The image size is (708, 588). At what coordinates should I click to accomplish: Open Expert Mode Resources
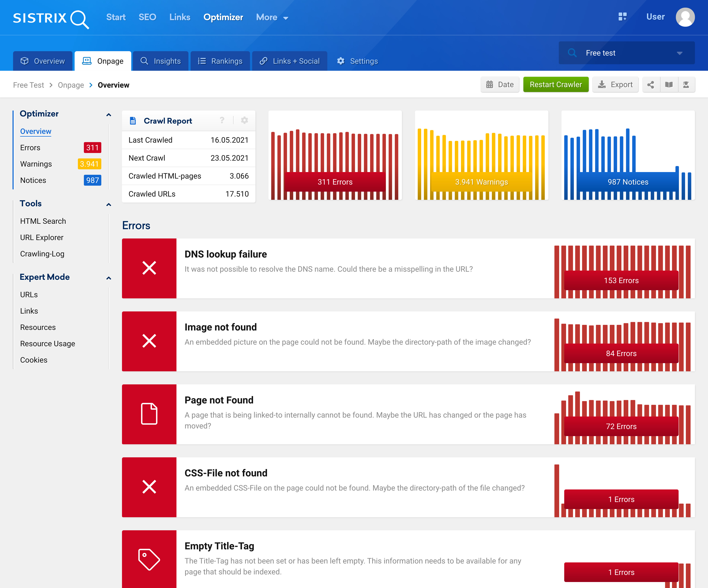coord(38,327)
